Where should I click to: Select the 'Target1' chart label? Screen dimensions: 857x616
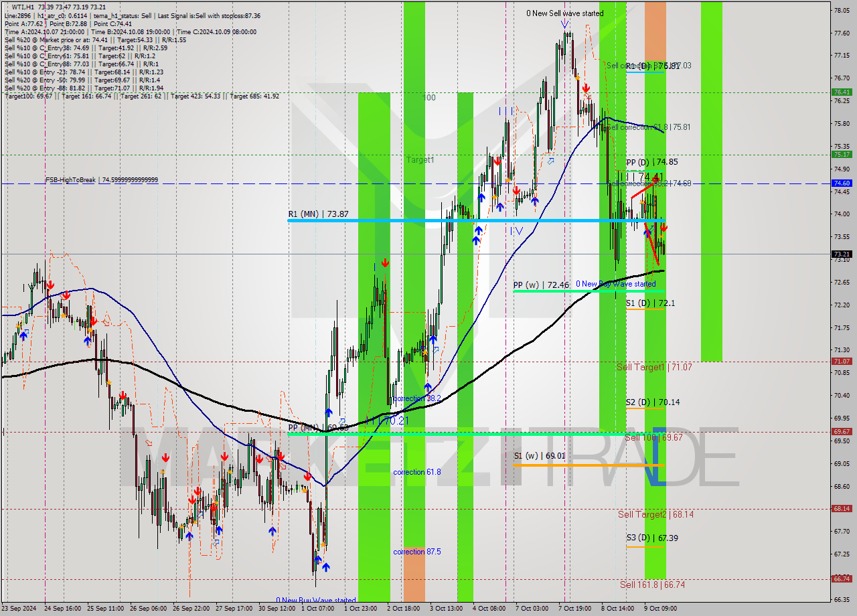pyautogui.click(x=420, y=160)
